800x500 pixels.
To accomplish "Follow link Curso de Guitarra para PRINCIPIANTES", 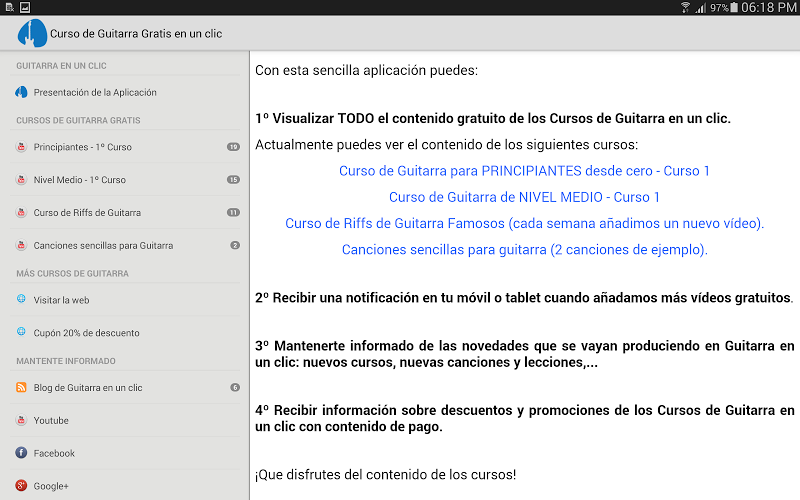I will [524, 171].
